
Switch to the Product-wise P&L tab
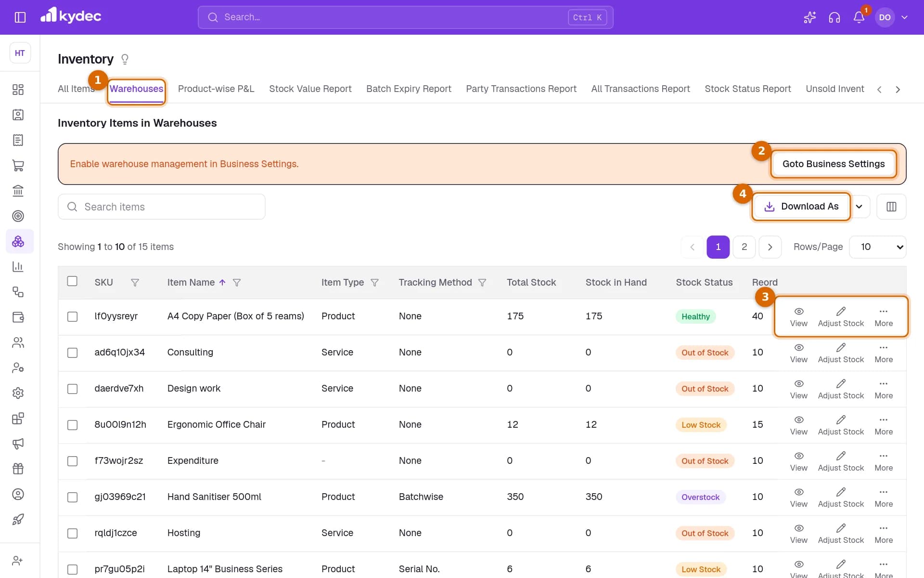click(216, 89)
